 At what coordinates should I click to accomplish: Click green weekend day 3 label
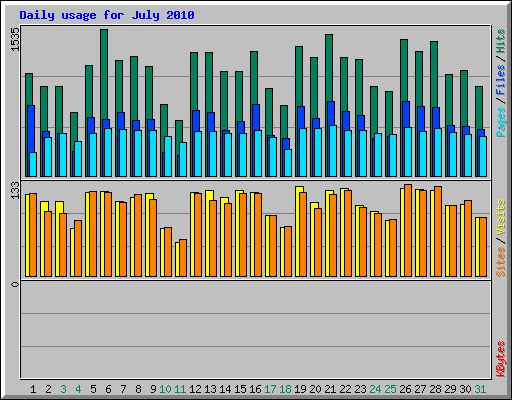click(x=63, y=389)
